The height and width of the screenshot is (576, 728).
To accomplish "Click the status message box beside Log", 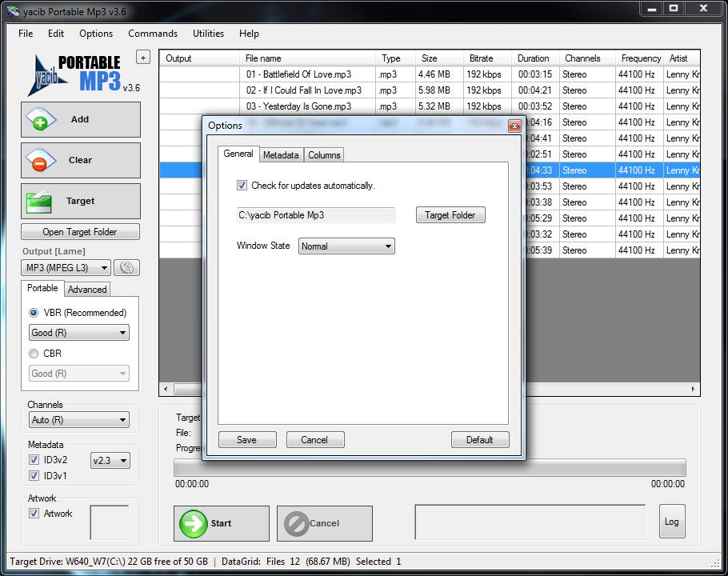I will [x=530, y=522].
